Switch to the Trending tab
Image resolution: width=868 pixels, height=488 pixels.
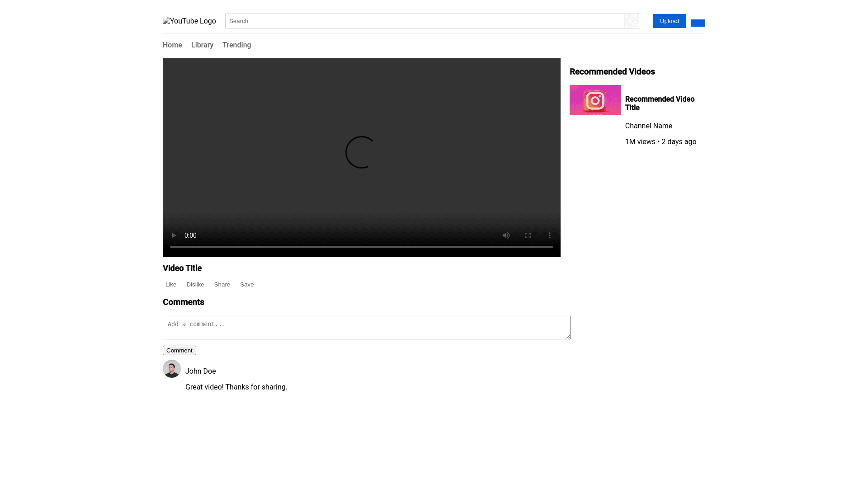point(236,45)
